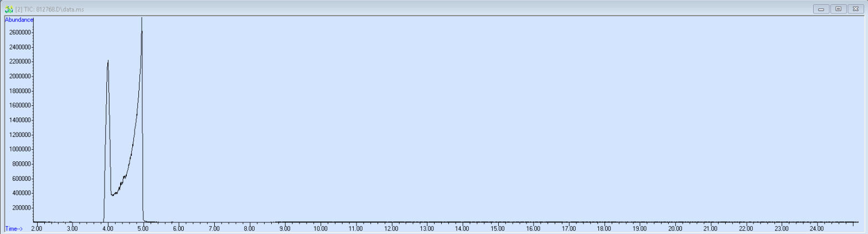Click the 24.00 time axis label
This screenshot has height=234, width=868.
(817, 228)
